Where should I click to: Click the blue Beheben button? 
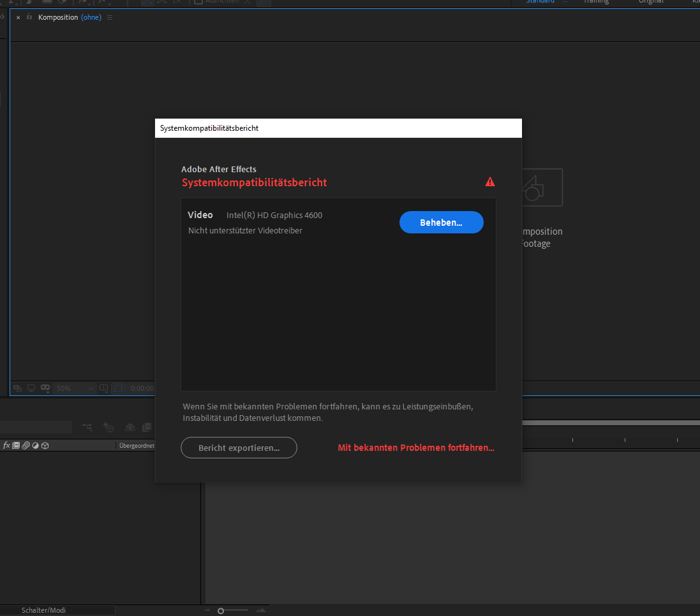(441, 222)
